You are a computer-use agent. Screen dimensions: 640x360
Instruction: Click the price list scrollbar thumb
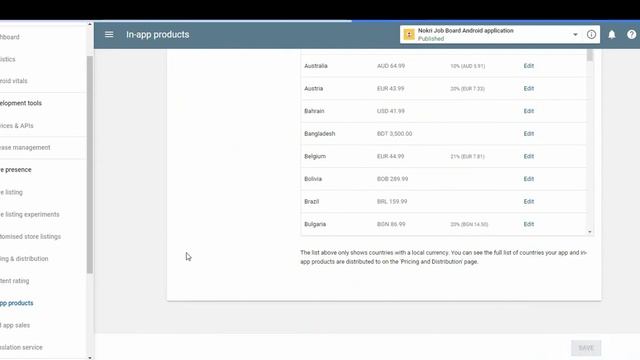click(x=590, y=55)
